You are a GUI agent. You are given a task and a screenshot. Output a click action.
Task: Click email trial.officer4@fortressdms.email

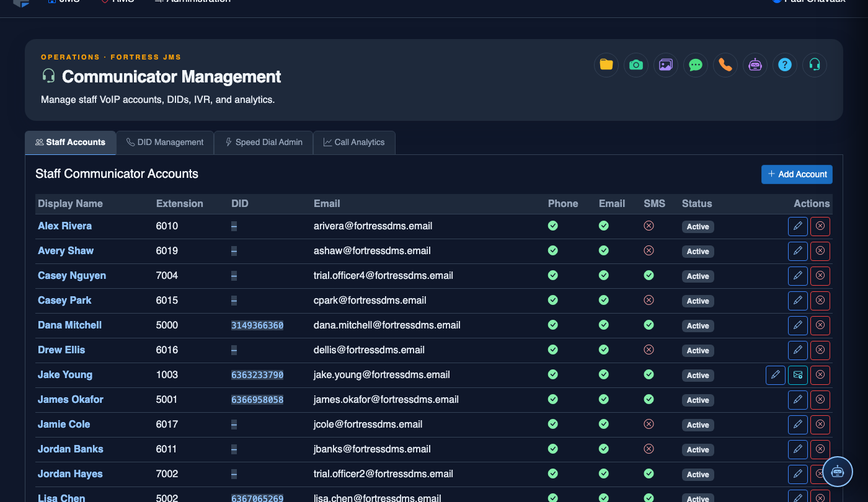point(383,276)
